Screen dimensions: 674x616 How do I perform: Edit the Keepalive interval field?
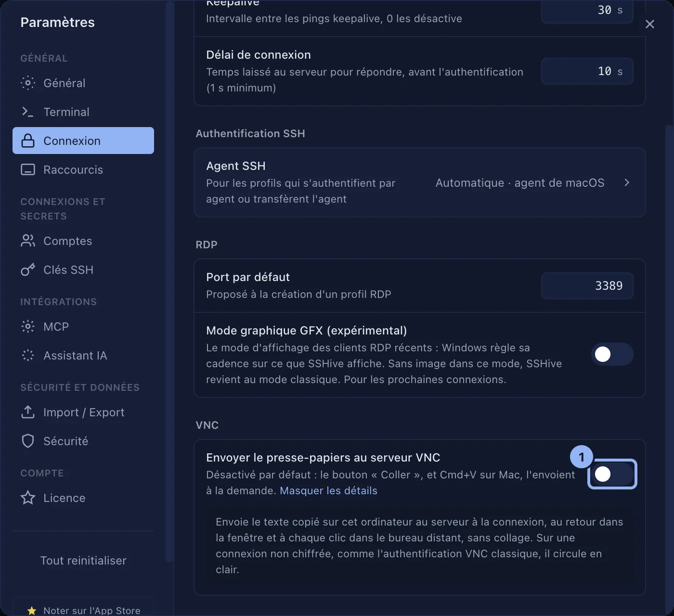click(x=587, y=11)
